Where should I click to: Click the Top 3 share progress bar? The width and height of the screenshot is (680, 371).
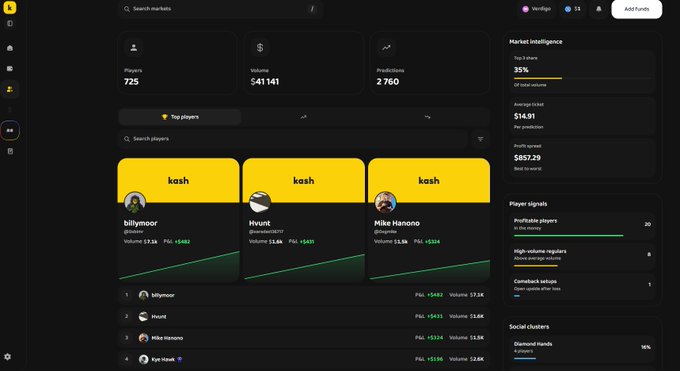582,79
